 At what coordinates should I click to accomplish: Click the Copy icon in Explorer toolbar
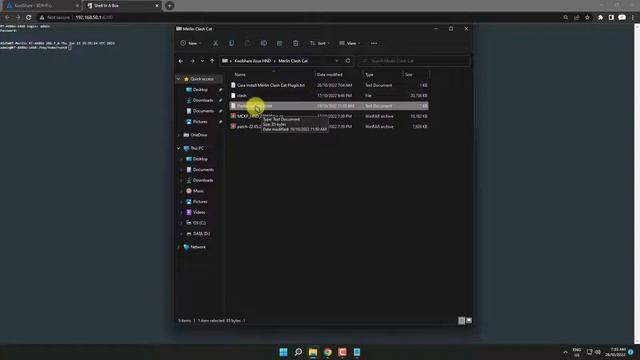click(x=231, y=43)
